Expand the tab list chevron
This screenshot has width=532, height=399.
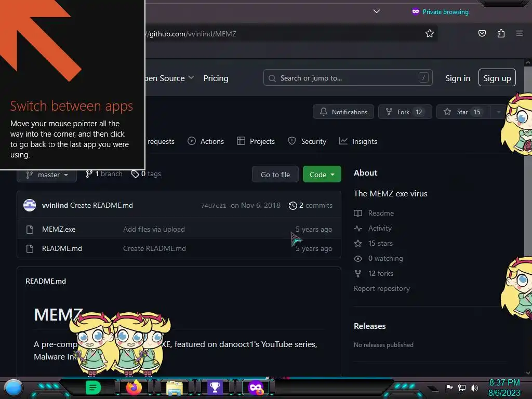(377, 11)
